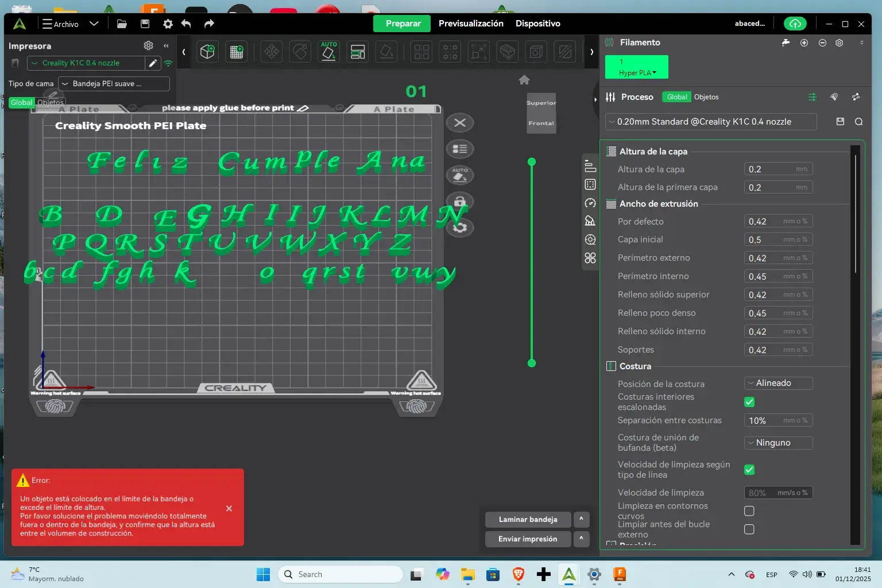The image size is (882, 588).
Task: Open Brave browser from the taskbar
Action: tap(519, 574)
